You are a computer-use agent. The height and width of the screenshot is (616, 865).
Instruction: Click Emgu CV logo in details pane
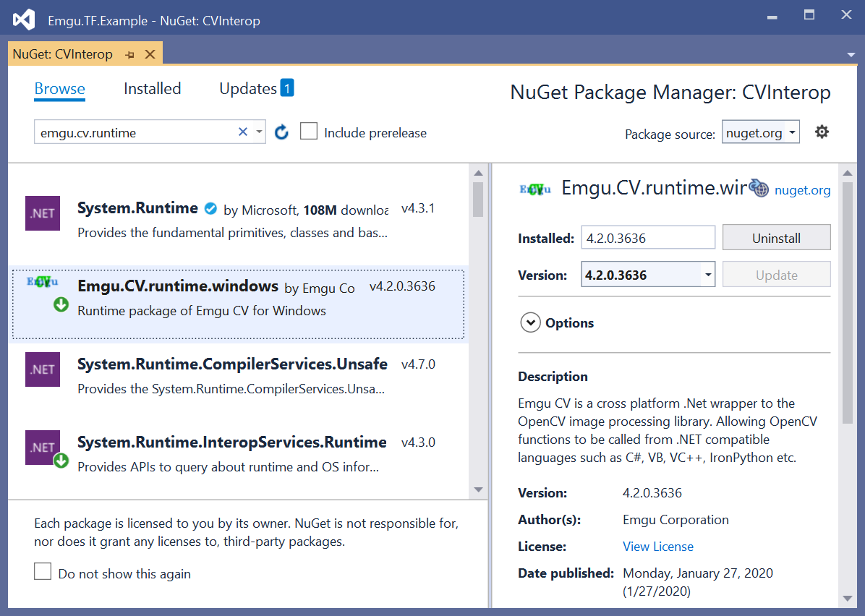coord(535,189)
